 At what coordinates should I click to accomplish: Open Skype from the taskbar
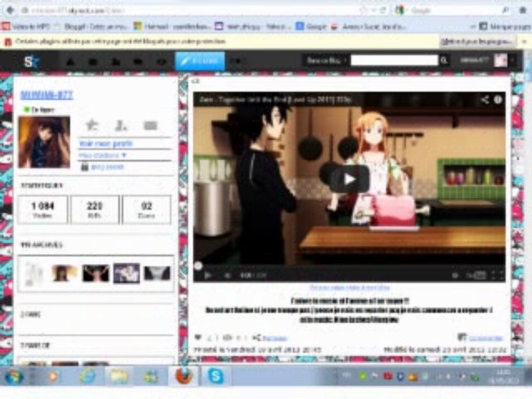216,376
